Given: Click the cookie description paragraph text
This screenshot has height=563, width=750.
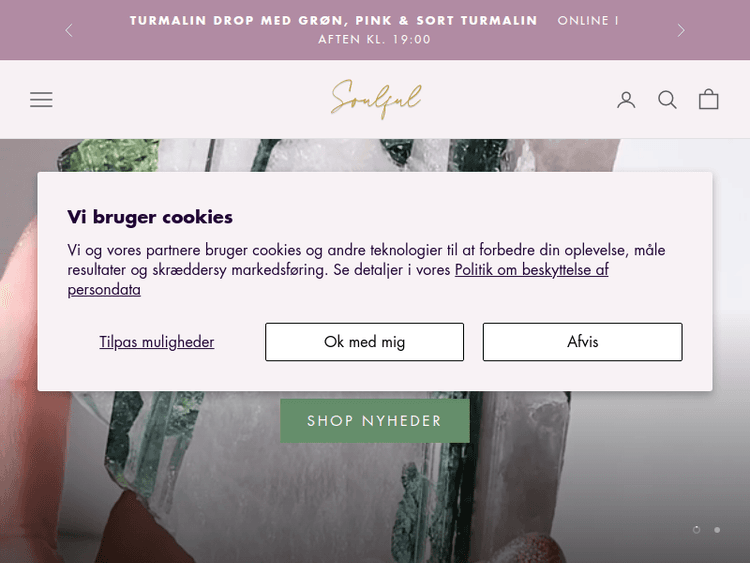Looking at the screenshot, I should (x=366, y=269).
